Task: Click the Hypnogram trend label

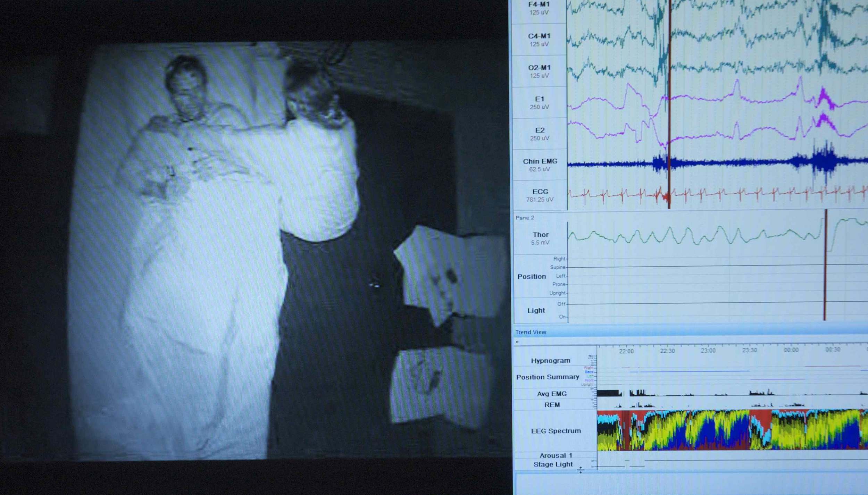Action: (x=550, y=361)
